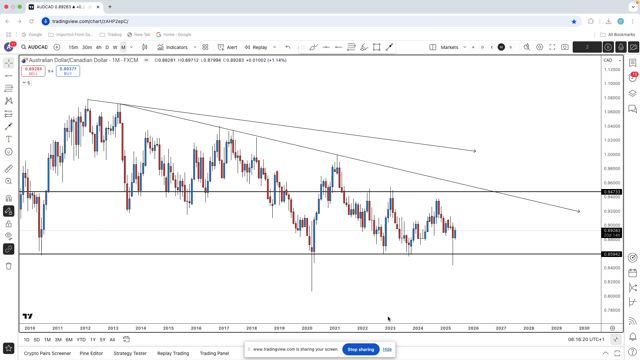Create an Alert
The image size is (640, 360).
coord(227,47)
